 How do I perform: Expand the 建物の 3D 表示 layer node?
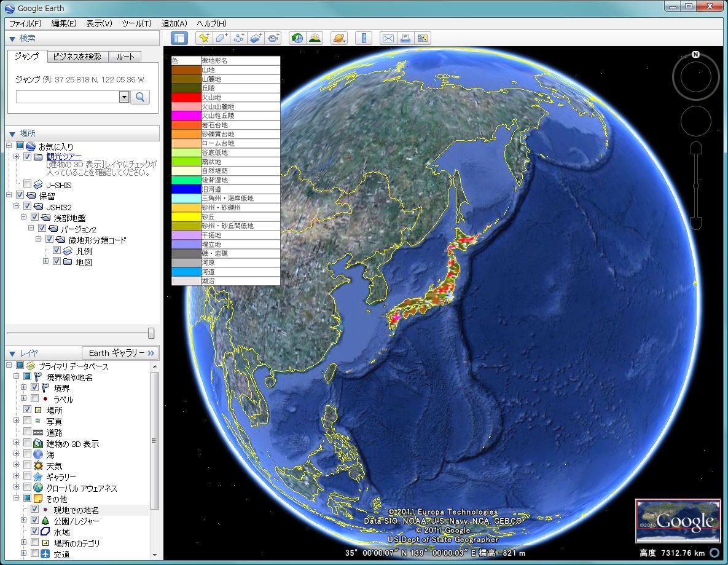point(16,443)
